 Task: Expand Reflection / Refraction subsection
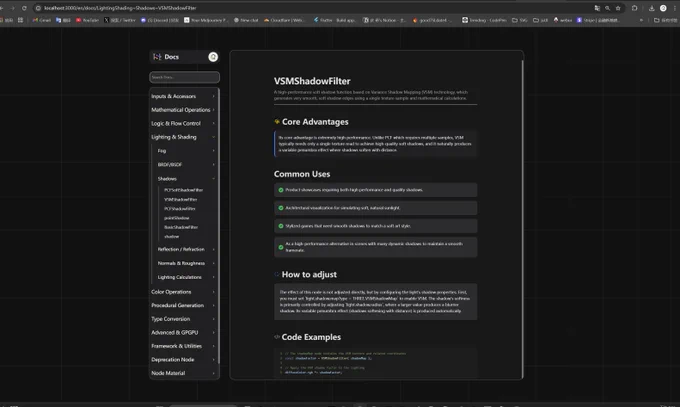(x=186, y=249)
